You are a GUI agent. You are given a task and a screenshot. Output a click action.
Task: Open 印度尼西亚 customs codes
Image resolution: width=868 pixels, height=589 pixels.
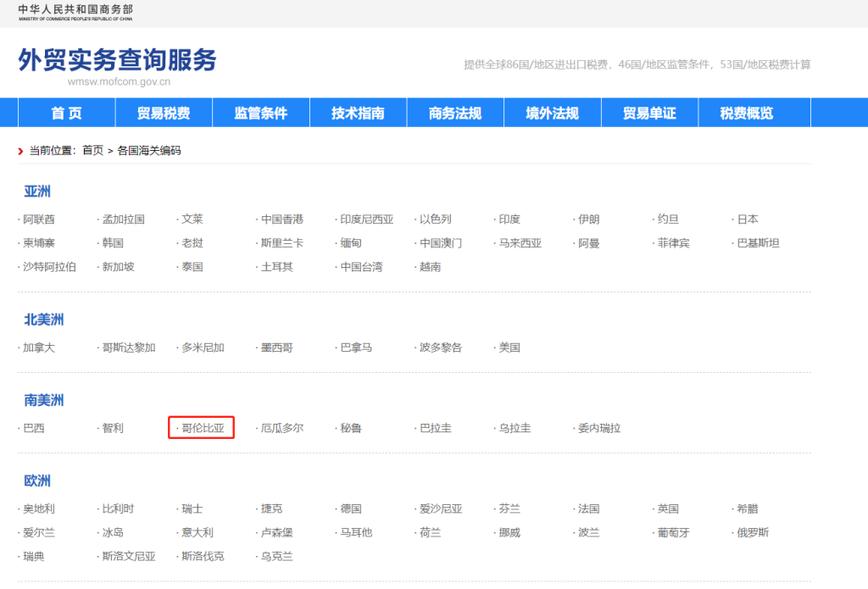click(x=367, y=219)
